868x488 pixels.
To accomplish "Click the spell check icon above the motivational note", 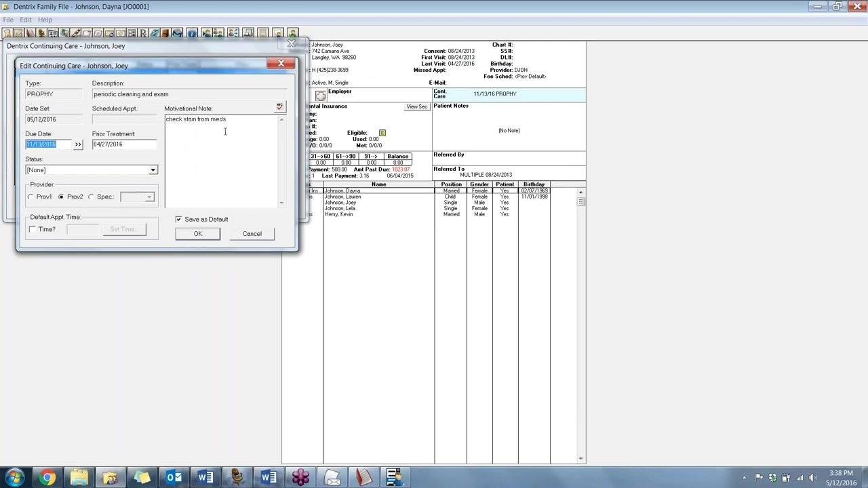I will [279, 106].
